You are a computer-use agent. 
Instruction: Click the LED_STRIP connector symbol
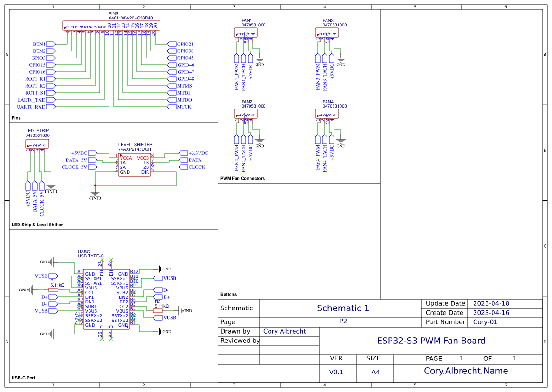pyautogui.click(x=37, y=144)
